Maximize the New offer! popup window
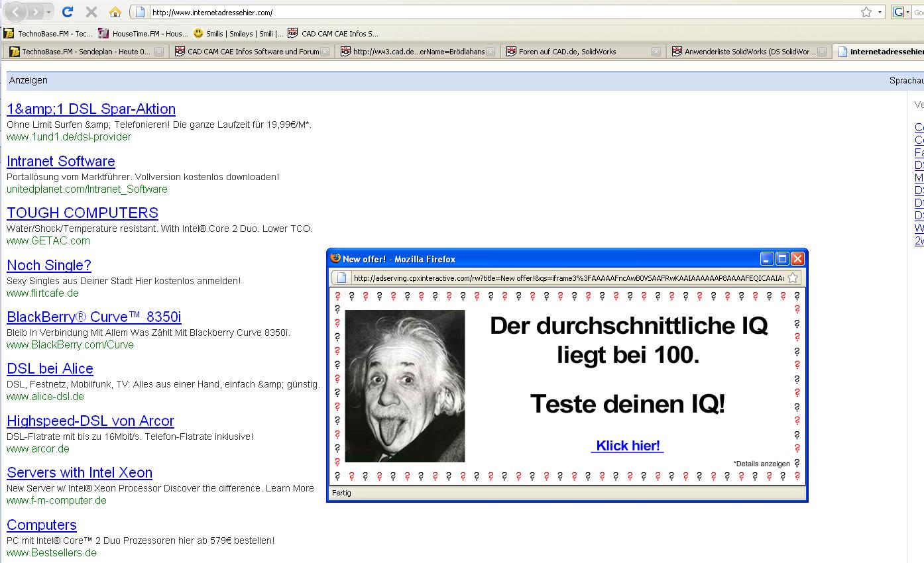The height and width of the screenshot is (563, 924). [x=782, y=259]
